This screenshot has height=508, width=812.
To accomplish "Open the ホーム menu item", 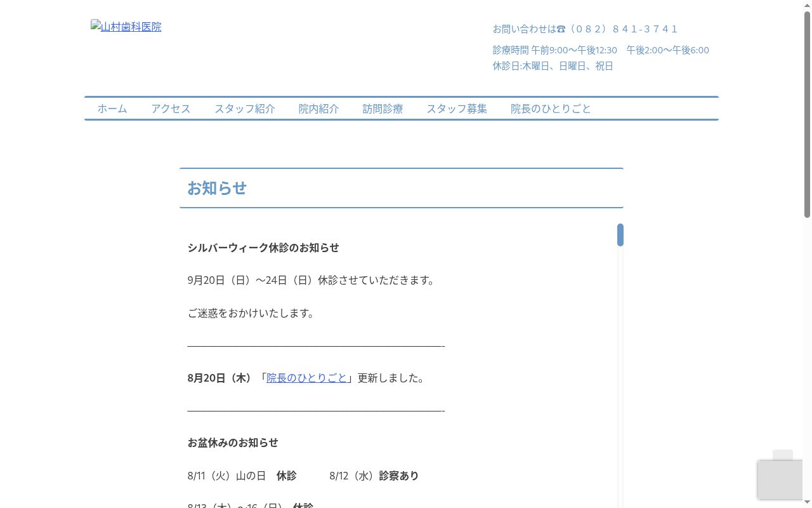I will [112, 109].
